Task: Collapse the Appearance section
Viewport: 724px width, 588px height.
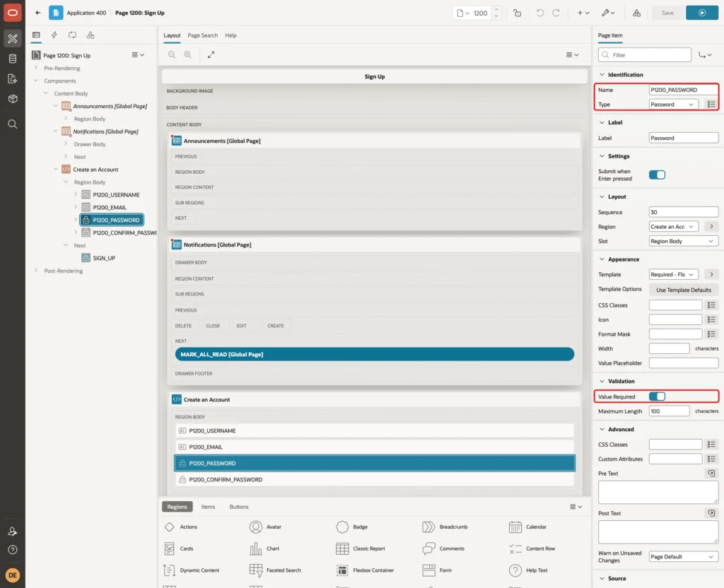Action: pos(602,259)
